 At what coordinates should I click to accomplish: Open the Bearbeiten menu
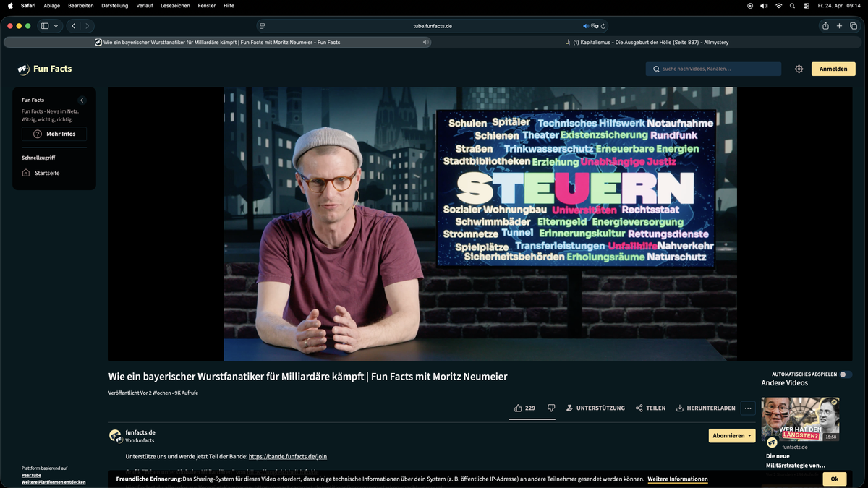pyautogui.click(x=81, y=5)
